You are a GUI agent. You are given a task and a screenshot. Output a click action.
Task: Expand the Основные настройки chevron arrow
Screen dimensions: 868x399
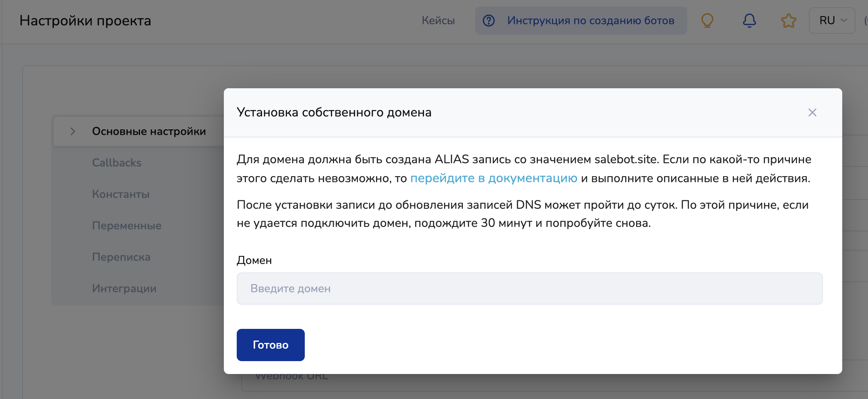pyautogui.click(x=73, y=131)
